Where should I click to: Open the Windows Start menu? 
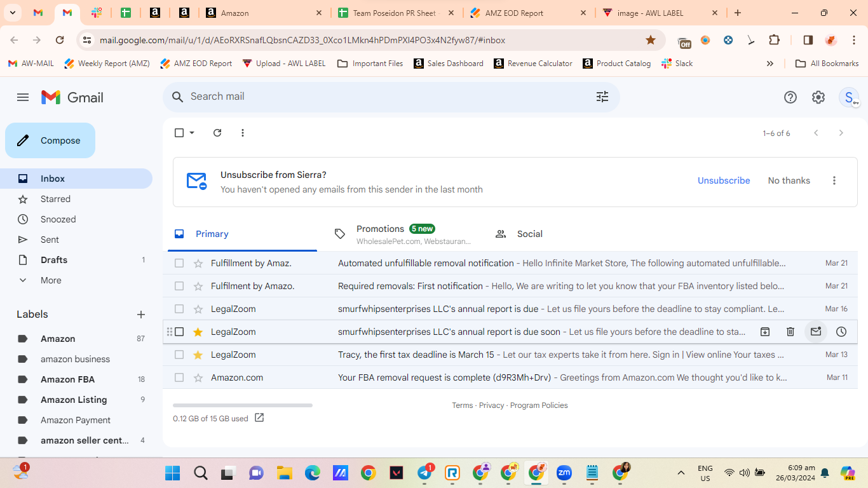(172, 473)
